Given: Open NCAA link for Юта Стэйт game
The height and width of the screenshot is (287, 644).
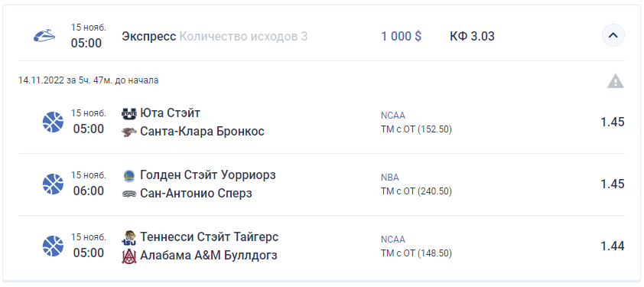Looking at the screenshot, I should click(393, 116).
